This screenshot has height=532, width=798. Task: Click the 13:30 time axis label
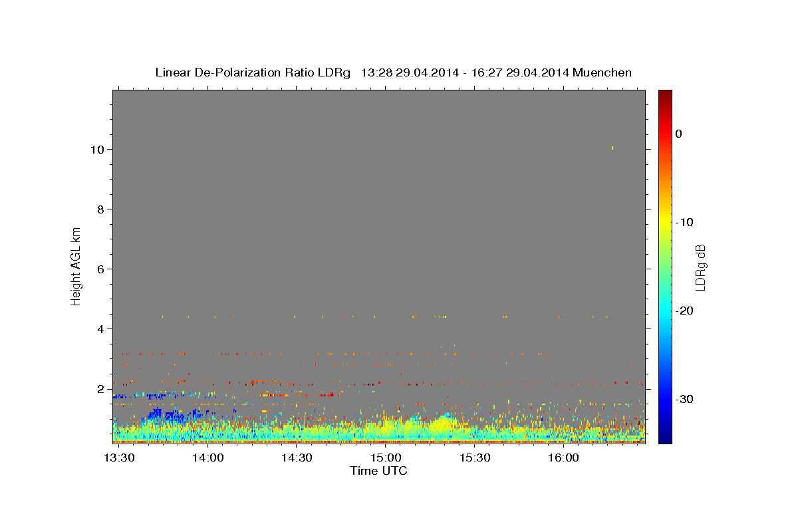tap(120, 458)
